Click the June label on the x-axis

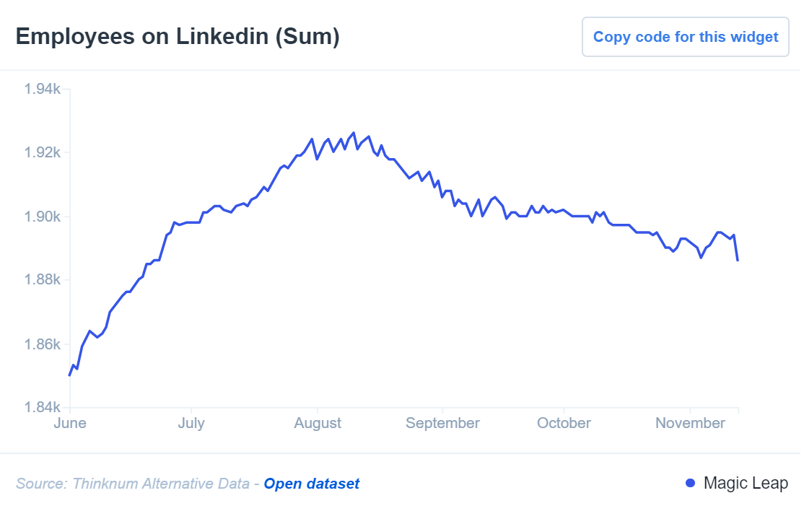pyautogui.click(x=70, y=423)
